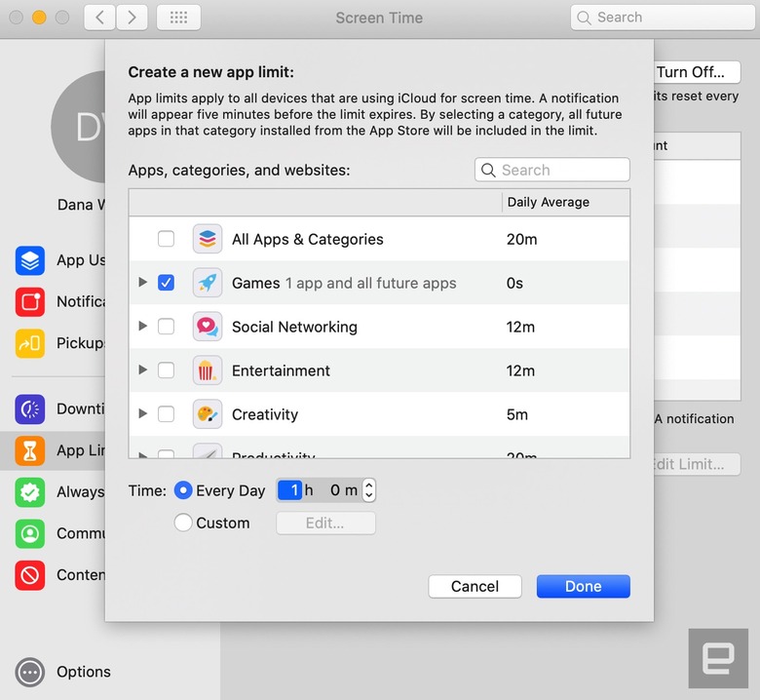This screenshot has width=760, height=700.
Task: Uncheck the Games category checkbox
Action: 166,283
